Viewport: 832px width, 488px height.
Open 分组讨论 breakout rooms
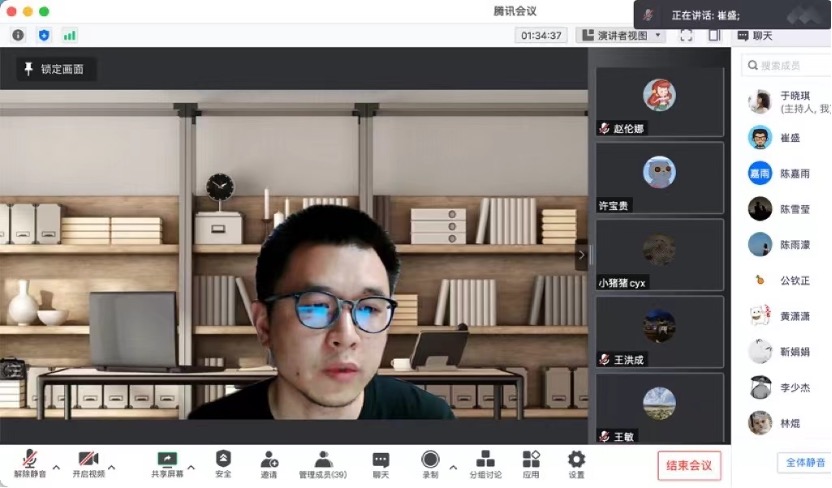click(x=486, y=460)
